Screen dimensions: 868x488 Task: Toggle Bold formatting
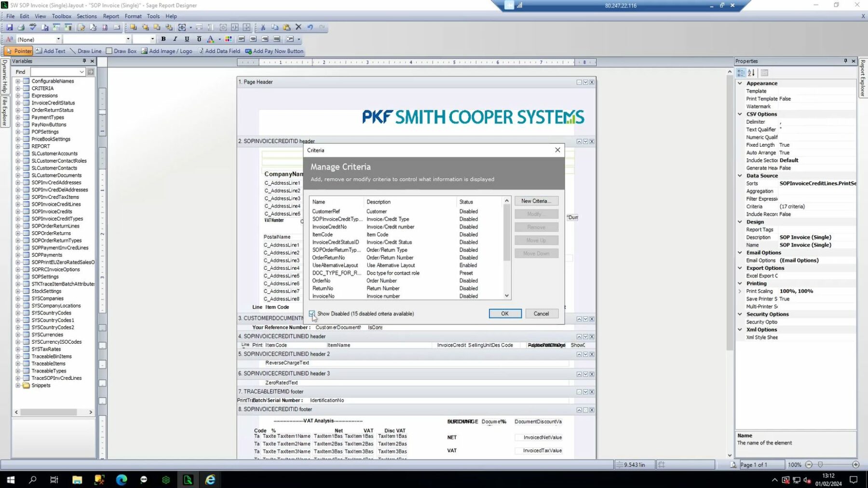click(x=163, y=39)
